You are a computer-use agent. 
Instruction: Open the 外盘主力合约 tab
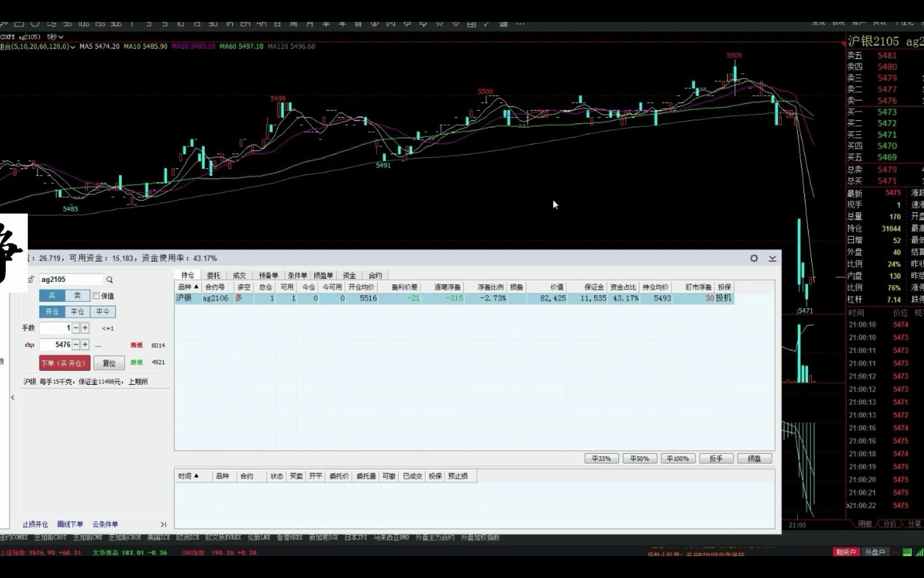tap(435, 537)
